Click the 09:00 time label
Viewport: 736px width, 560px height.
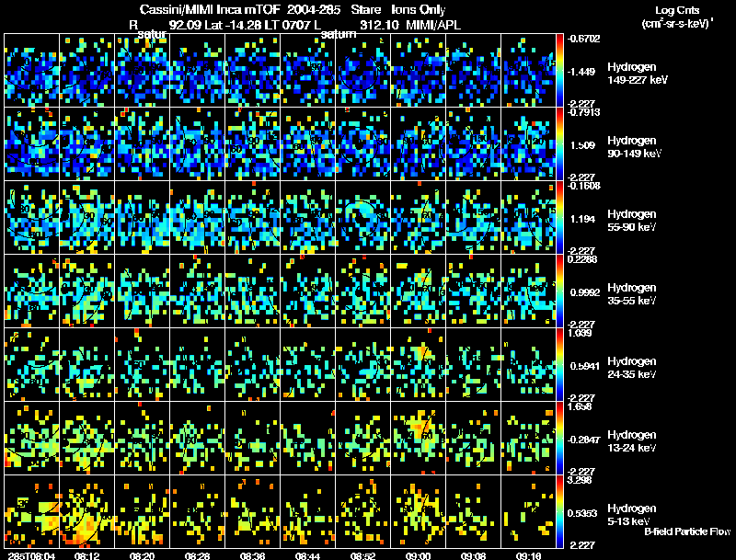click(419, 555)
